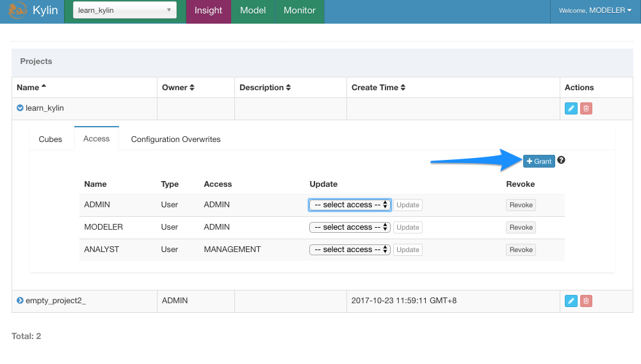Click trash icon for empty_project2_
The height and width of the screenshot is (364, 641).
586,301
